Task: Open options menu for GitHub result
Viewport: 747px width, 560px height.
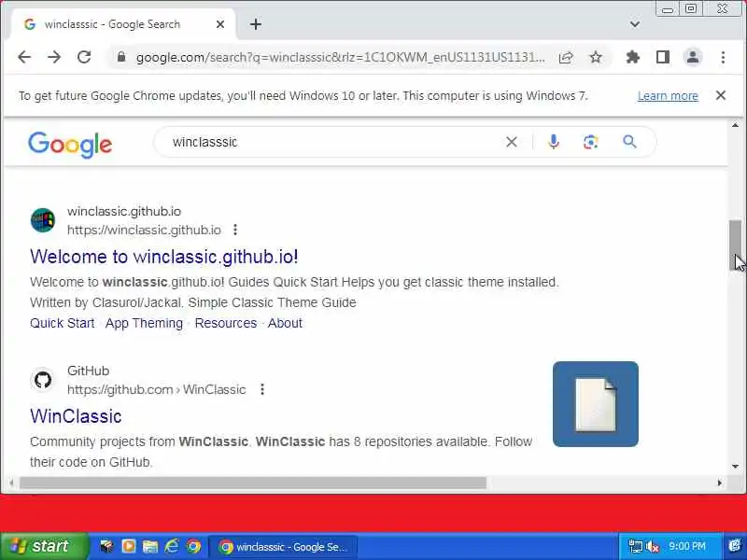Action: tap(262, 389)
